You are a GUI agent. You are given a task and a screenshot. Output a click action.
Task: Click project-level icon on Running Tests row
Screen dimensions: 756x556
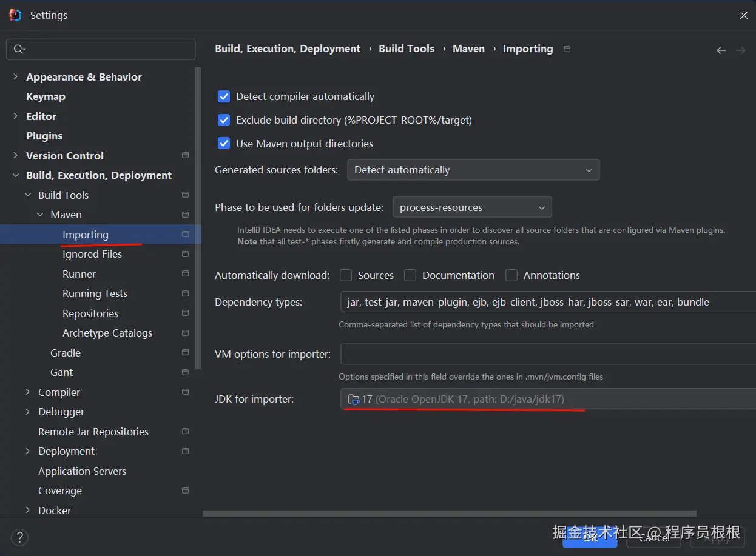(185, 293)
